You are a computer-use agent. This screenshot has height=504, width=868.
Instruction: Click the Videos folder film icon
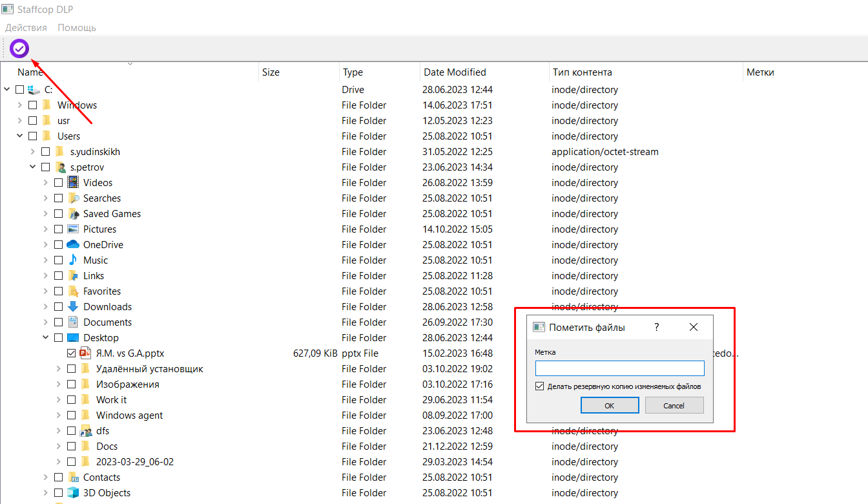73,183
